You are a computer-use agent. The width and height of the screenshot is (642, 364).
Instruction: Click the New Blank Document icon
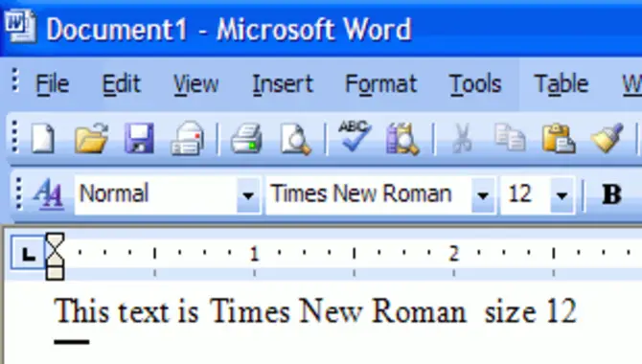43,138
